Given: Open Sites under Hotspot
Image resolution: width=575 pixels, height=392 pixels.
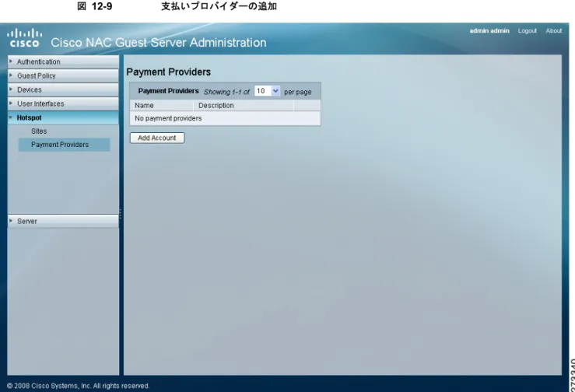Looking at the screenshot, I should coord(39,131).
